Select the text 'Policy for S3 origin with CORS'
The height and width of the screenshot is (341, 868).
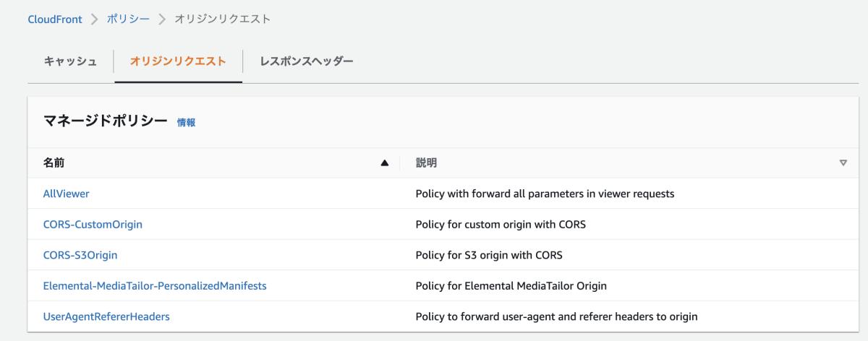pos(489,255)
